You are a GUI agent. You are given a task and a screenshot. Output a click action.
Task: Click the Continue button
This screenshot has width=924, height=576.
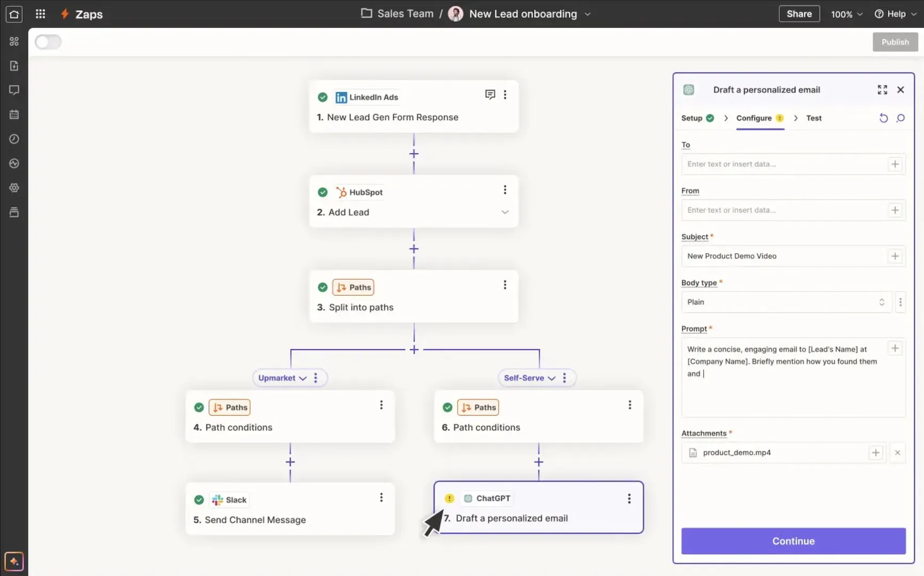point(793,541)
